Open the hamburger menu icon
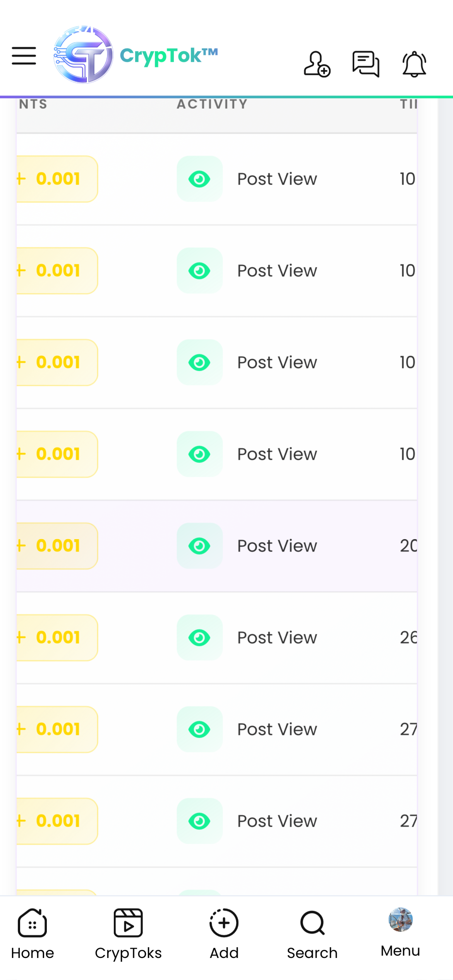The image size is (453, 980). (x=24, y=56)
